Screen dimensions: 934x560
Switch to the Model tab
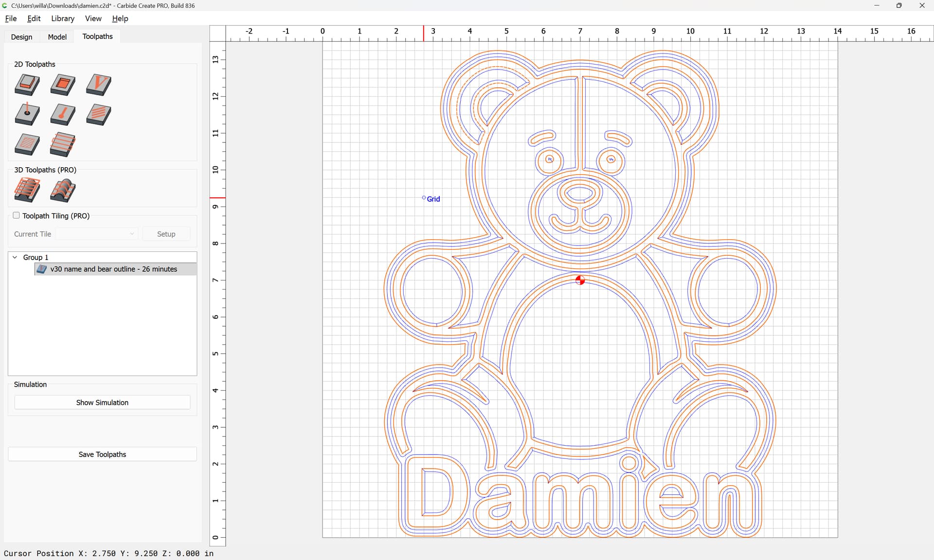(x=57, y=37)
